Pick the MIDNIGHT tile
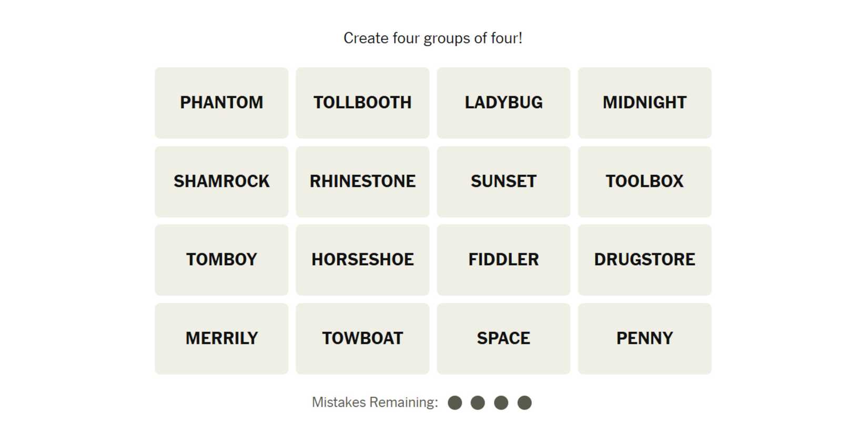This screenshot has height=434, width=868. click(644, 103)
